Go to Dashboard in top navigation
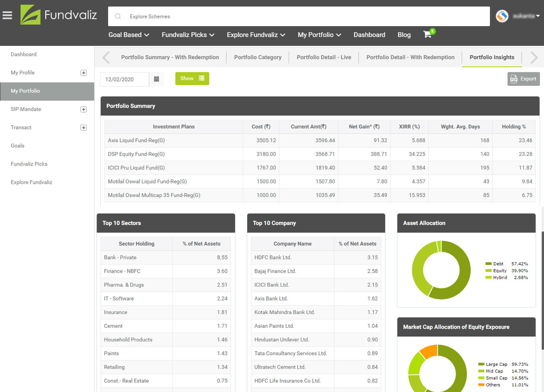Screen dimensions: 544x392 (369, 35)
